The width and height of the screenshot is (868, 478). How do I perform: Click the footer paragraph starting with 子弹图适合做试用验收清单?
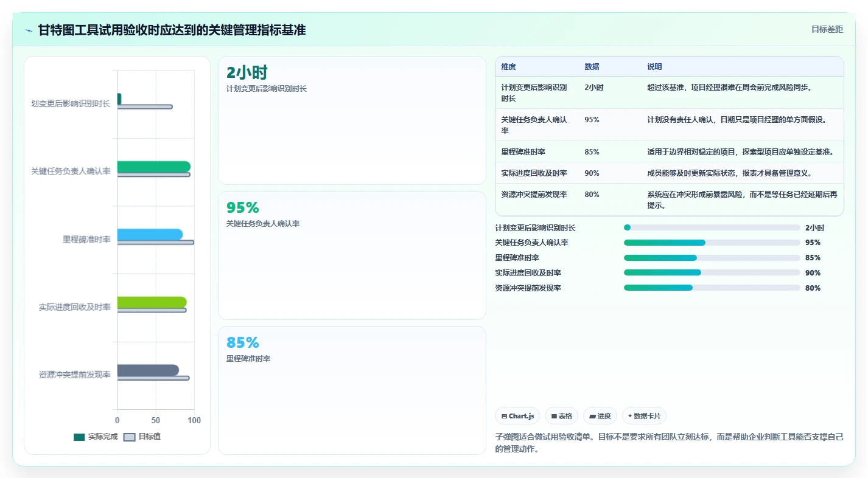670,443
